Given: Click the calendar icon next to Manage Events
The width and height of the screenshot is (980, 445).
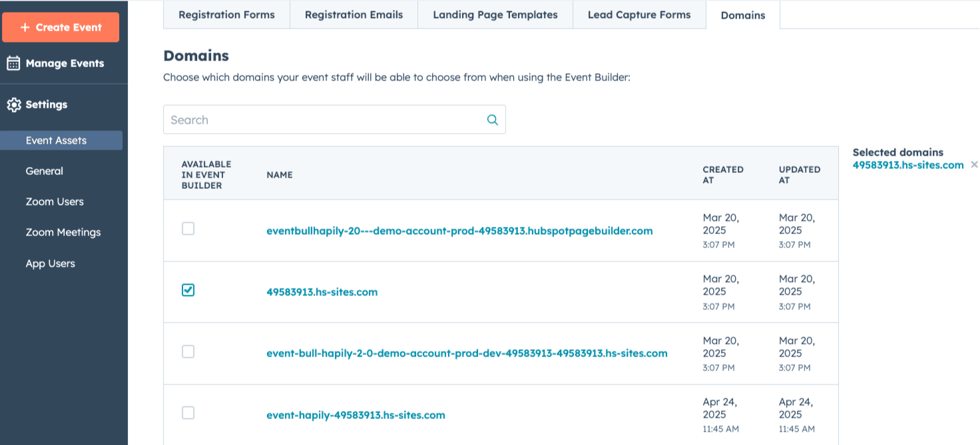Looking at the screenshot, I should pyautogui.click(x=15, y=63).
